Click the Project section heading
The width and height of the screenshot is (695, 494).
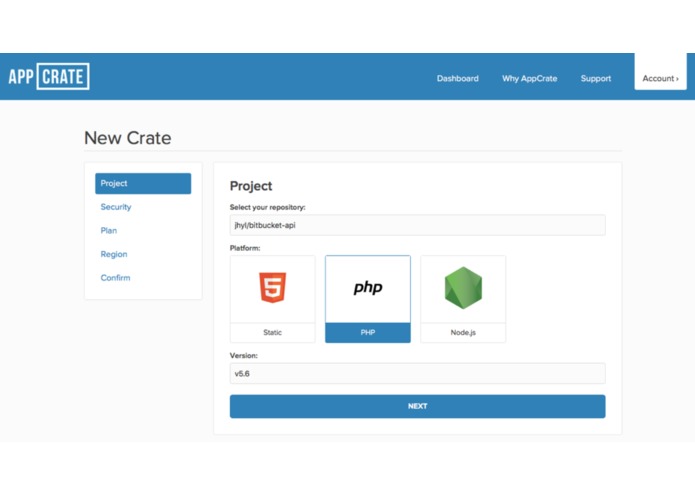pos(251,186)
